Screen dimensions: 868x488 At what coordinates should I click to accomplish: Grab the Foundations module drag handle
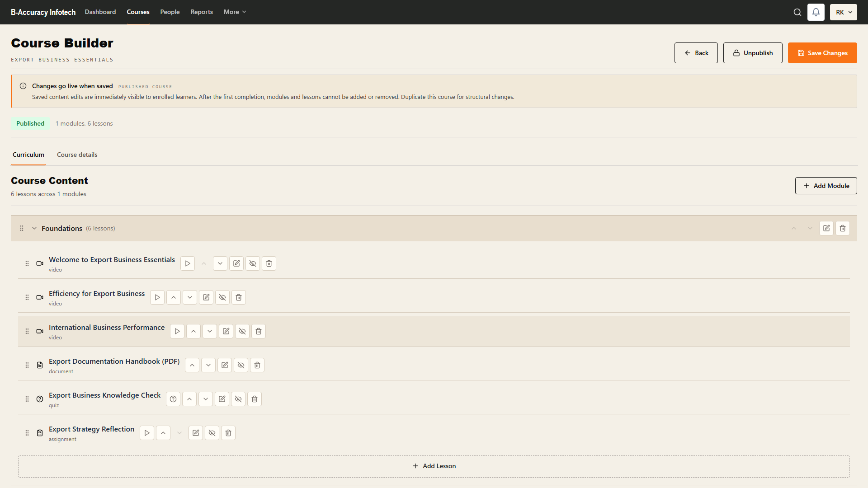22,228
